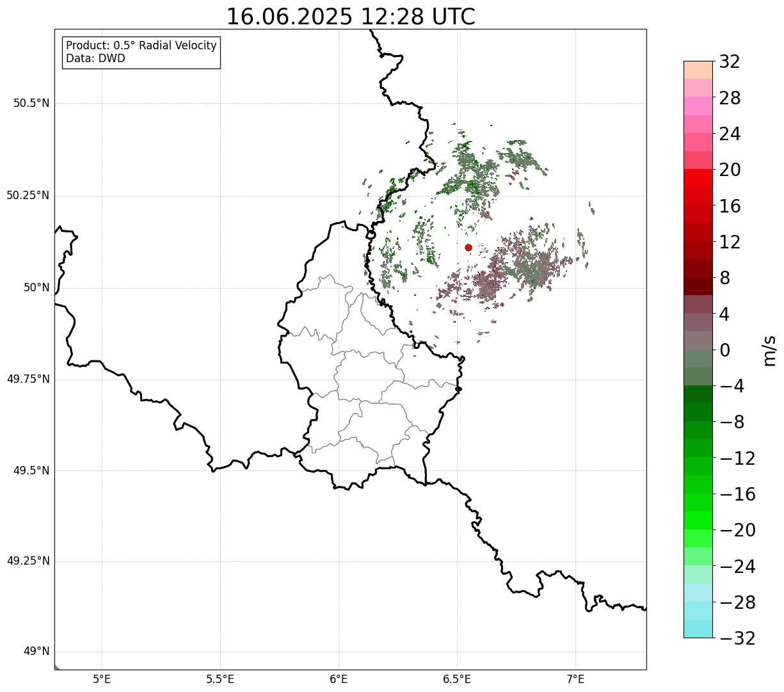Click the longitude label 6°E
The height and width of the screenshot is (692, 784).
tap(339, 679)
